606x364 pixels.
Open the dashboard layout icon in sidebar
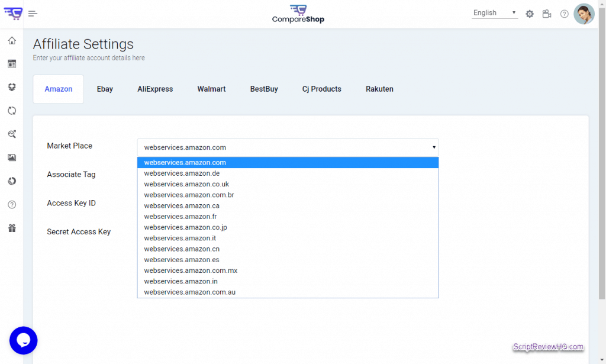pos(12,64)
